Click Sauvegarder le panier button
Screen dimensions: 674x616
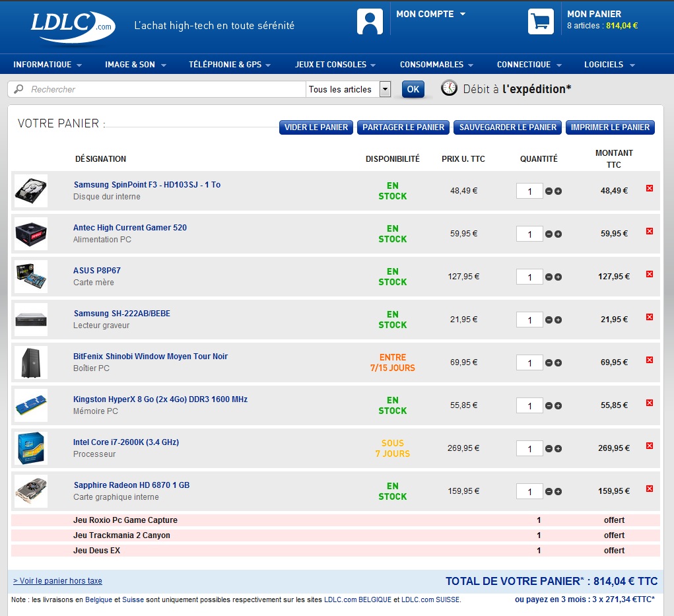coord(508,127)
